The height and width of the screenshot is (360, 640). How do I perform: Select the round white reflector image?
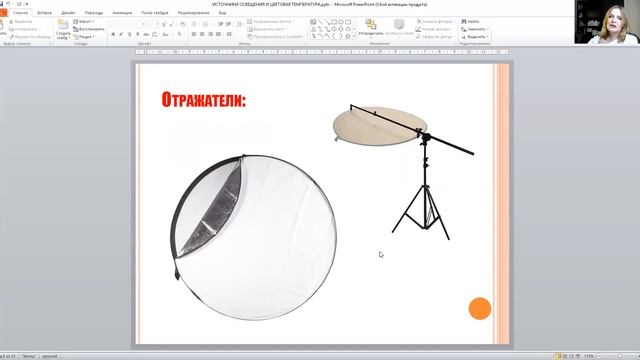click(x=253, y=237)
